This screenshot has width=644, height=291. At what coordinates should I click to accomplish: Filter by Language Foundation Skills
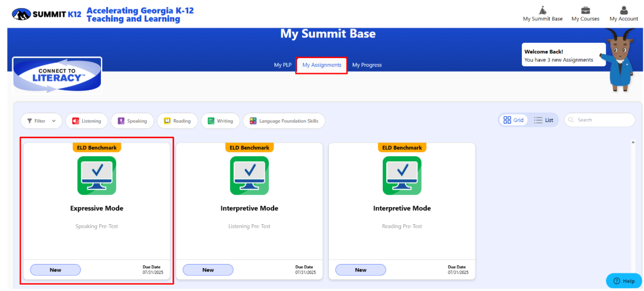(284, 121)
